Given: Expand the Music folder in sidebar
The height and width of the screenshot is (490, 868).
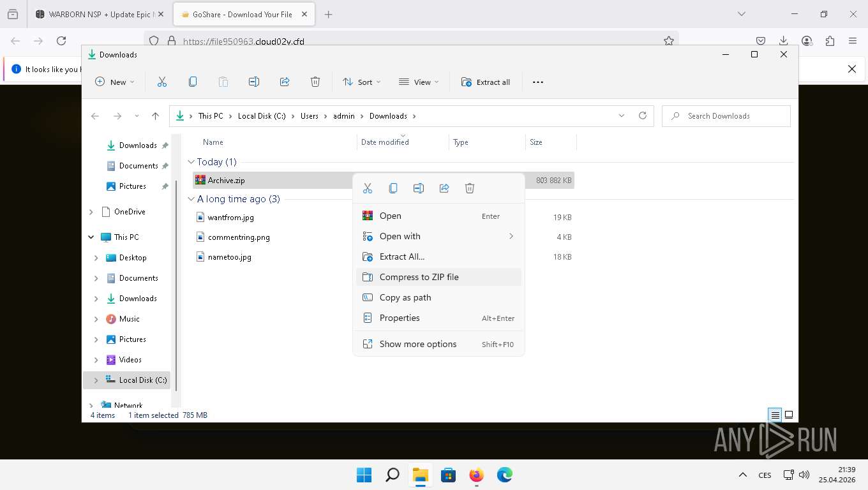Looking at the screenshot, I should pyautogui.click(x=96, y=319).
